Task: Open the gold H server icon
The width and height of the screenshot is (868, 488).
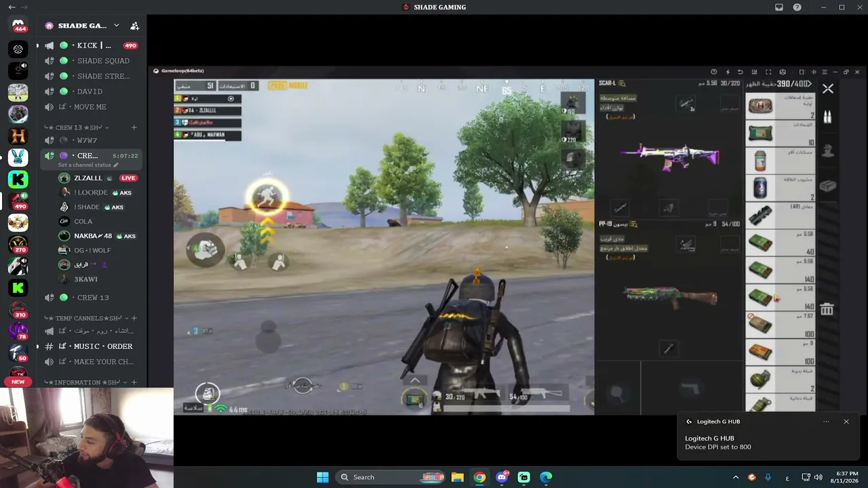Action: 18,136
